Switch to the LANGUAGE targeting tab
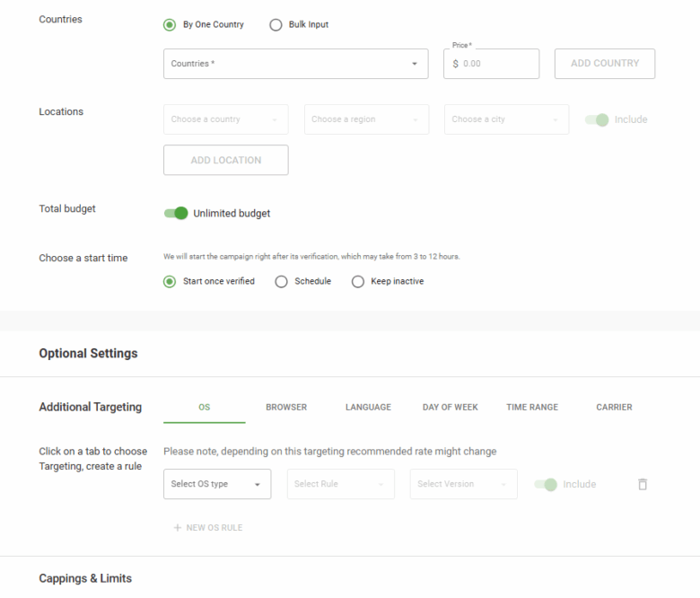The height and width of the screenshot is (598, 700). pyautogui.click(x=368, y=408)
